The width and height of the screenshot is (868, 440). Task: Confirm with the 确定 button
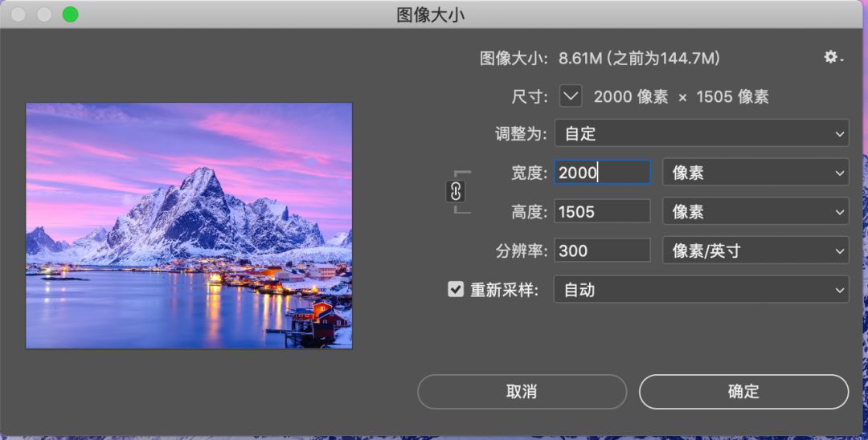(x=743, y=391)
